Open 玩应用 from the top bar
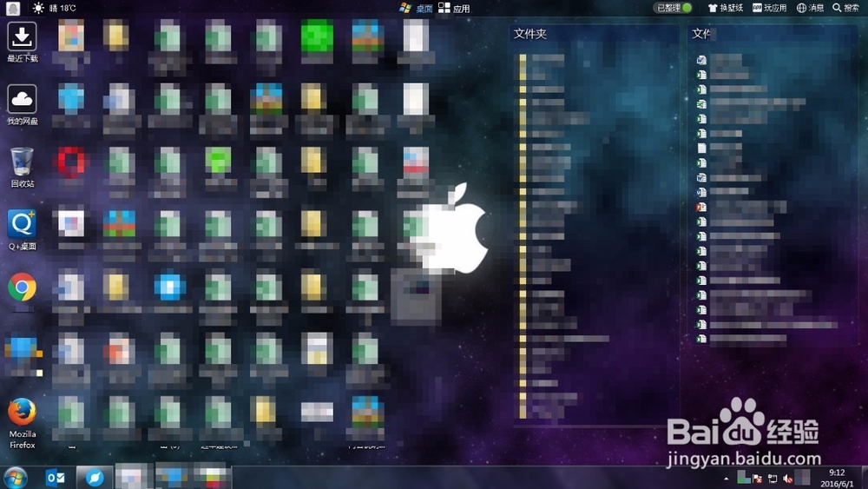 [x=769, y=8]
